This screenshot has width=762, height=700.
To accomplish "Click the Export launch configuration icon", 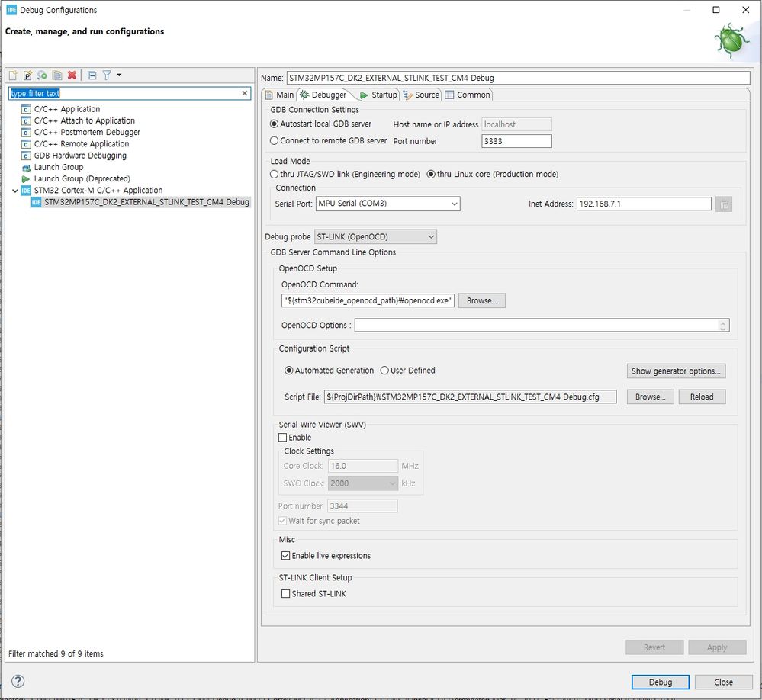I will 42,75.
